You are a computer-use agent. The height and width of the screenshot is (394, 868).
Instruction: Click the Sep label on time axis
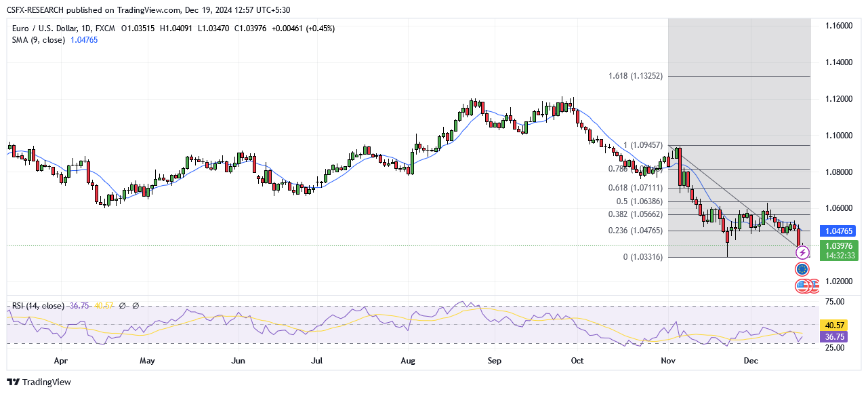point(495,361)
